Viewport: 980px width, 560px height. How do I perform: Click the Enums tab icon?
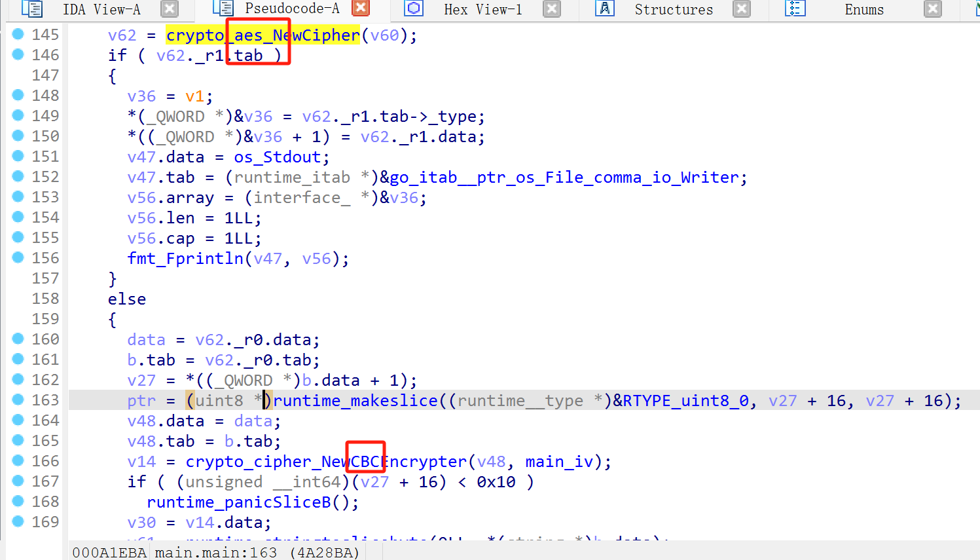point(795,9)
